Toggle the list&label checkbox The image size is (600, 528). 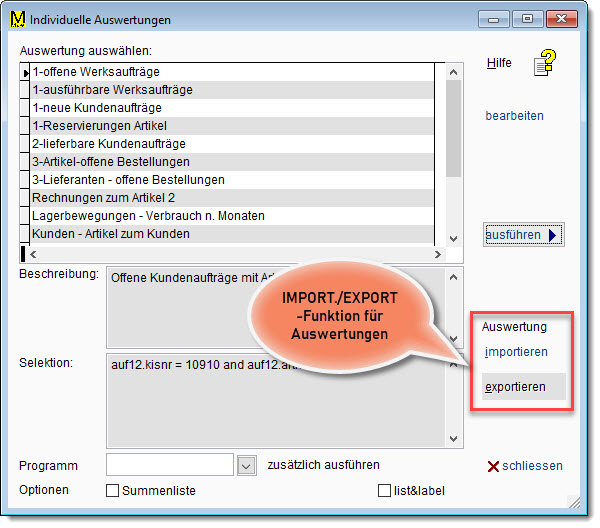384,490
